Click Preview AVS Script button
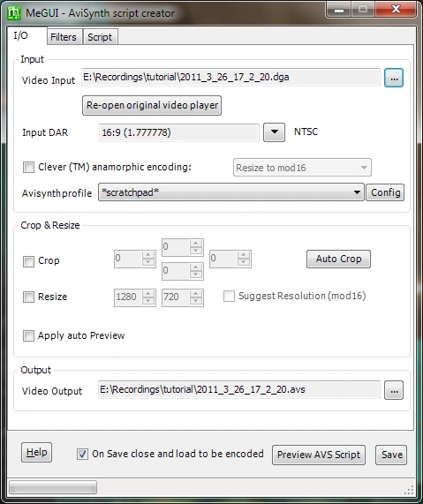 click(319, 455)
